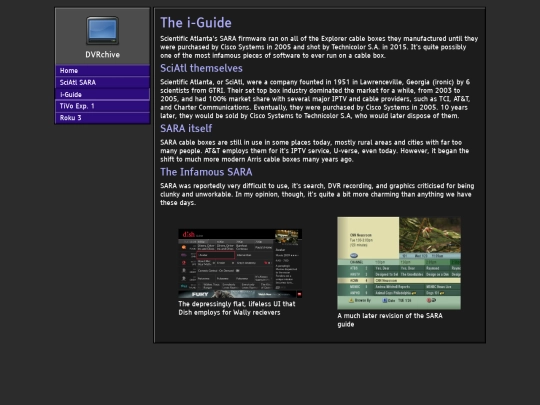The image size is (540, 405).
Task: Open the SARA guide screenshot thumbnail
Action: [x=399, y=263]
